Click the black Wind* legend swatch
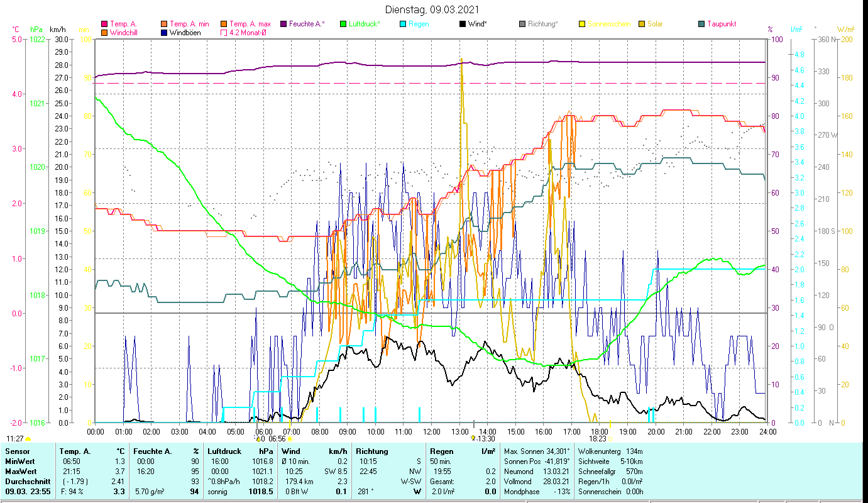Screen dimensions: 868x503 pos(463,24)
